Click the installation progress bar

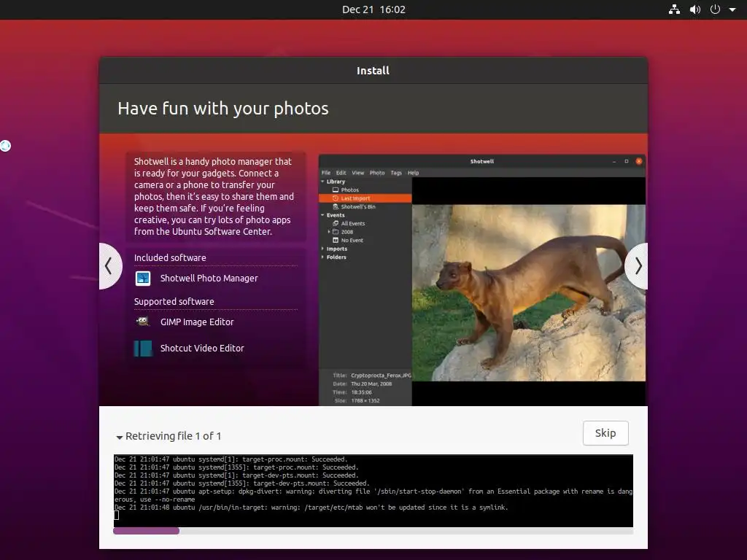click(373, 531)
